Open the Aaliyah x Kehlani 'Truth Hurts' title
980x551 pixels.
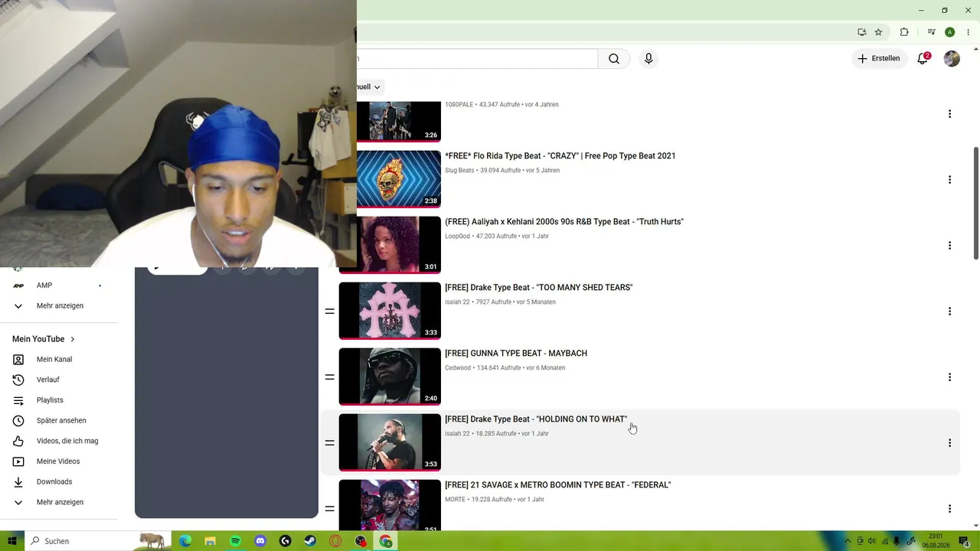[564, 222]
